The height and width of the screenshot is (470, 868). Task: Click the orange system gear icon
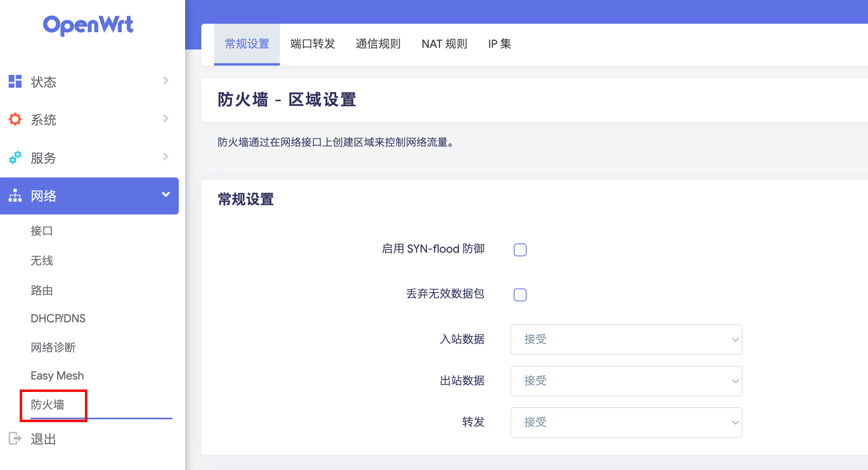(15, 119)
